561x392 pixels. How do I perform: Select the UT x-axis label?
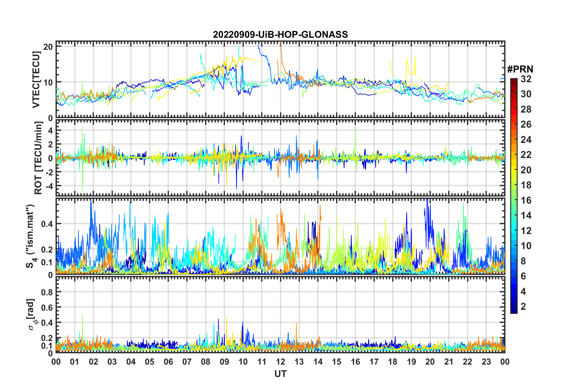point(280,374)
